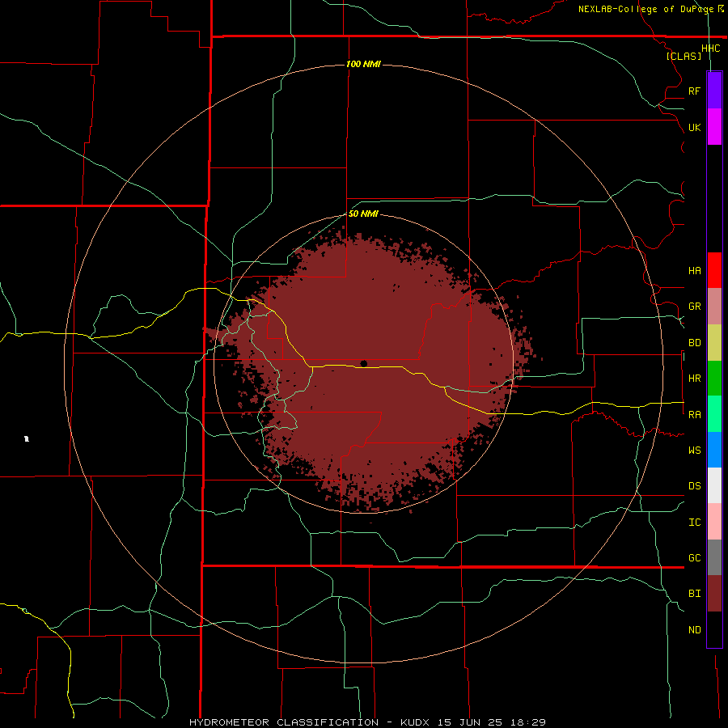728x728 pixels.
Task: Click the DS white legend color swatch
Action: coord(714,485)
